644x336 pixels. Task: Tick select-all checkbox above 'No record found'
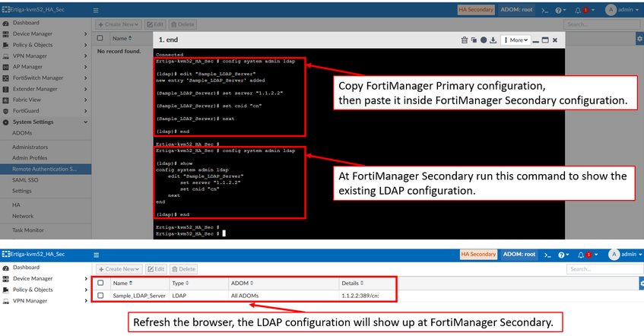(x=100, y=38)
